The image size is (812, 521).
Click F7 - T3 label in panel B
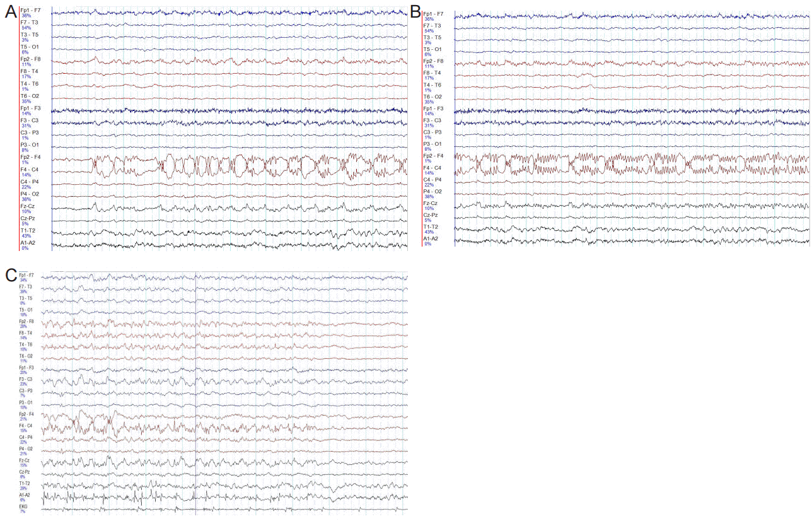[x=432, y=26]
